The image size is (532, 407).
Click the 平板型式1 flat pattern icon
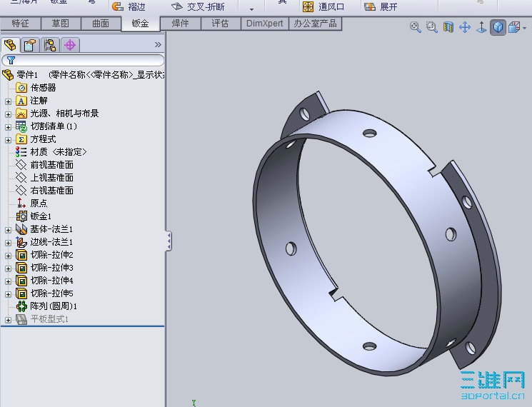point(21,319)
